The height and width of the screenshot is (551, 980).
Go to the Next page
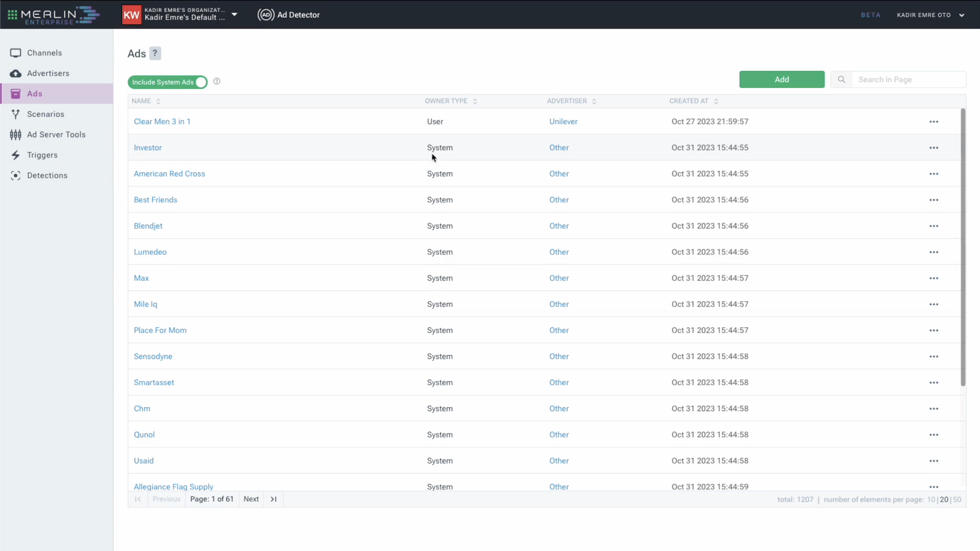point(251,499)
